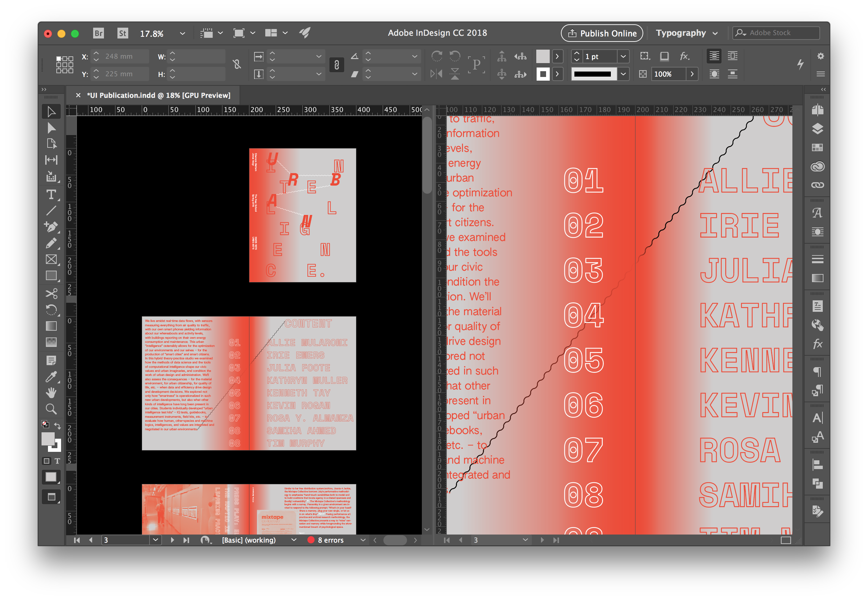Open the Effects fx panel icon
This screenshot has width=868, height=600.
pos(817,344)
